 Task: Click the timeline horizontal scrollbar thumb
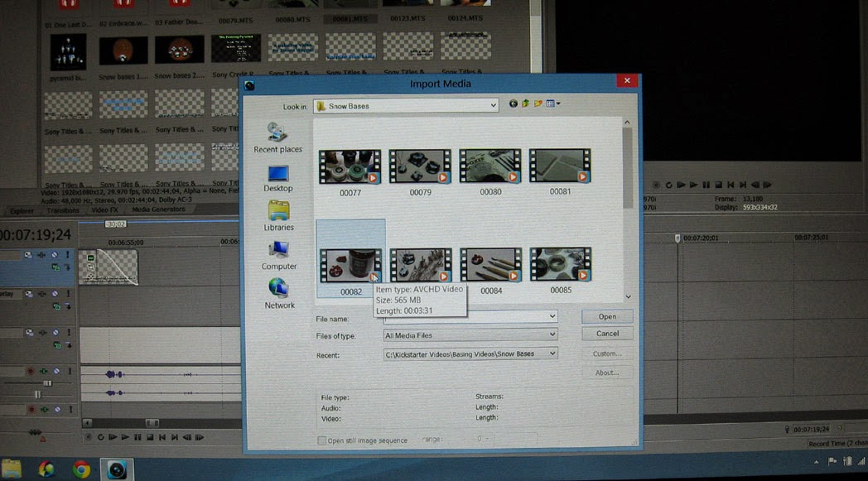click(152, 423)
